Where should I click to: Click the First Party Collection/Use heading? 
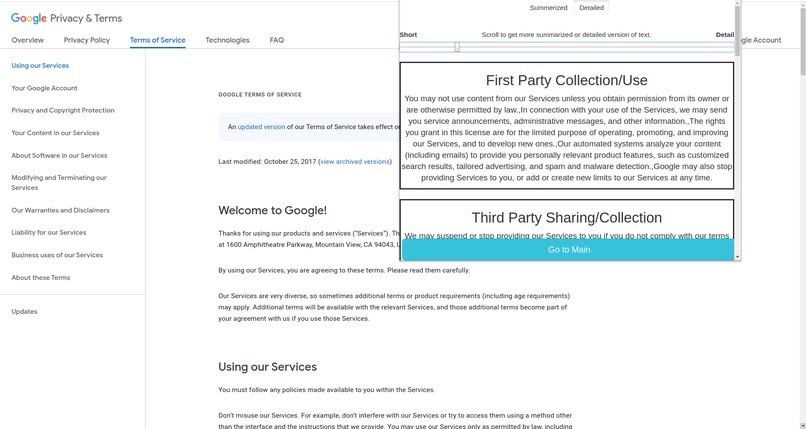point(566,81)
